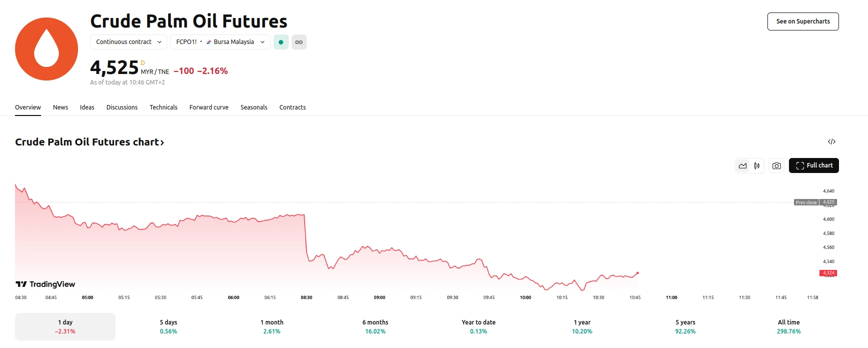Open Crude Palm Oil Futures chart link
The image size is (868, 348).
[x=90, y=142]
